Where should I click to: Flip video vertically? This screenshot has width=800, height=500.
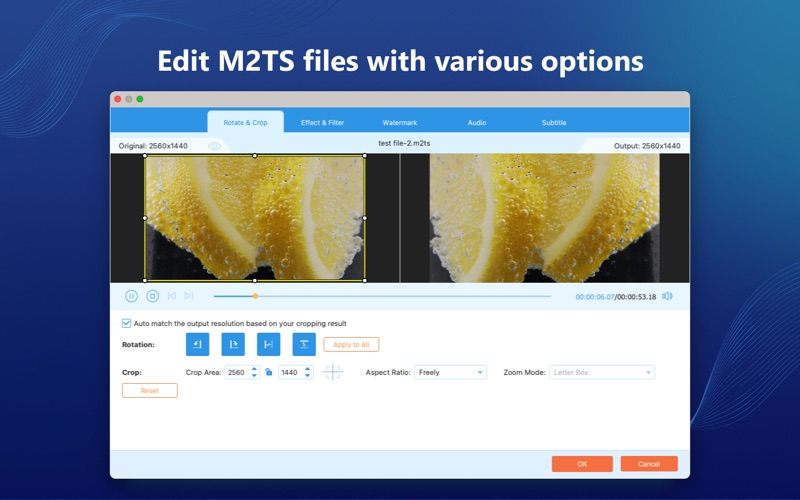[304, 344]
